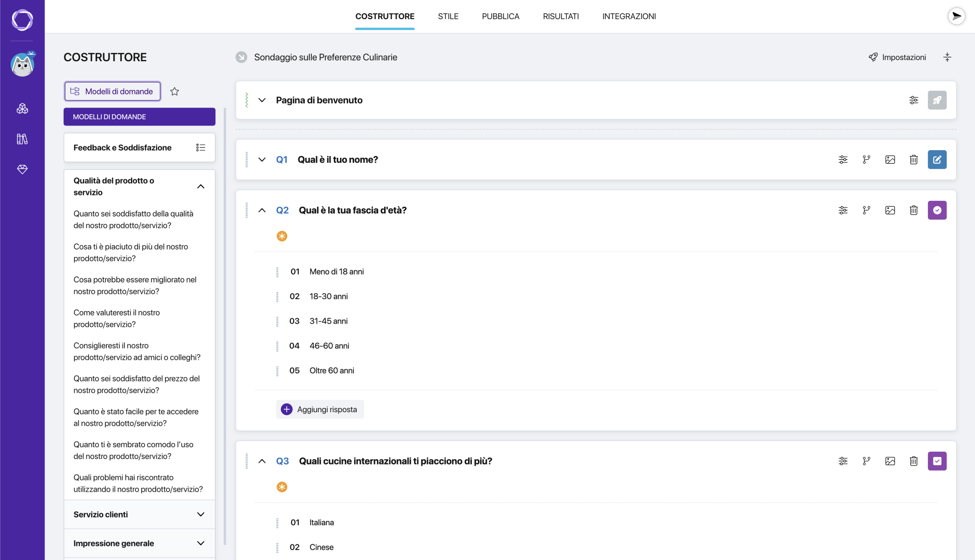Expand question Q1 chevron
Image resolution: width=975 pixels, height=560 pixels.
point(262,159)
